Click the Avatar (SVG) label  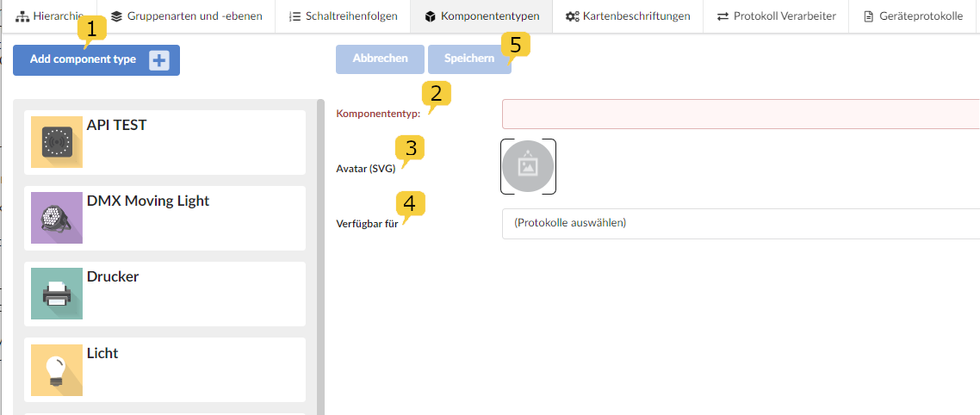tap(366, 169)
